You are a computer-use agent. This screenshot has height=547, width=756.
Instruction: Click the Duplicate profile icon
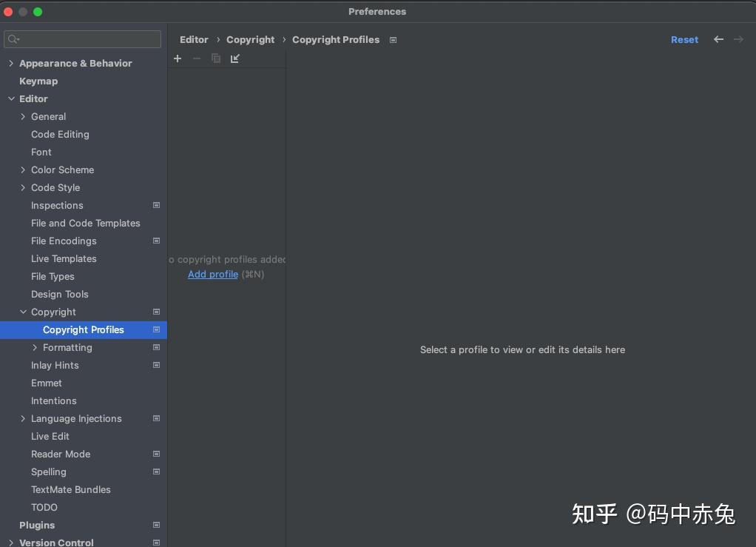pyautogui.click(x=215, y=58)
